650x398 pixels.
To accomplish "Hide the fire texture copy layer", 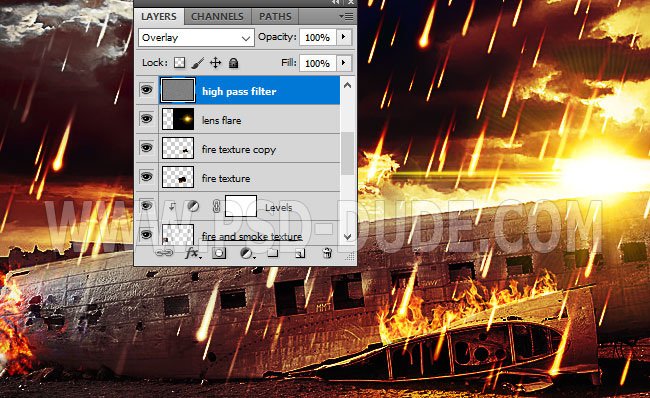I will tap(146, 148).
